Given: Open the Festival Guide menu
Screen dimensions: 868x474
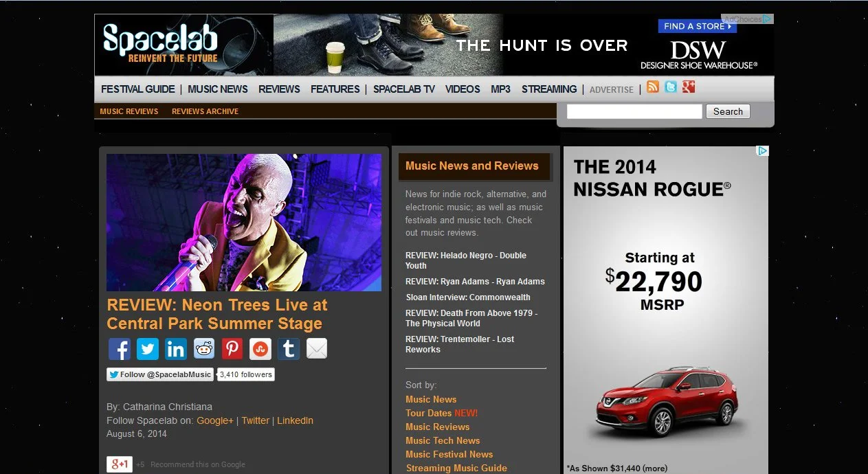Looking at the screenshot, I should pos(138,89).
